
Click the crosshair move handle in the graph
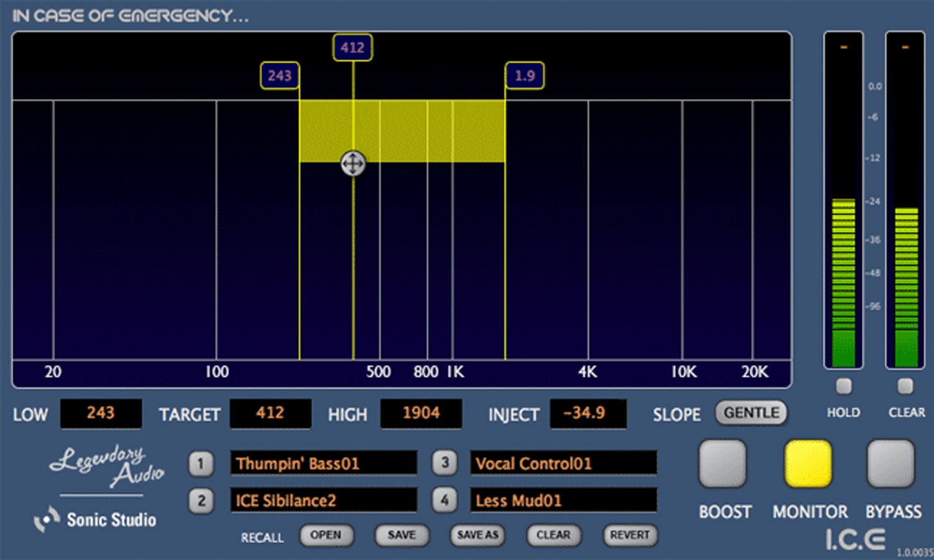pyautogui.click(x=353, y=164)
